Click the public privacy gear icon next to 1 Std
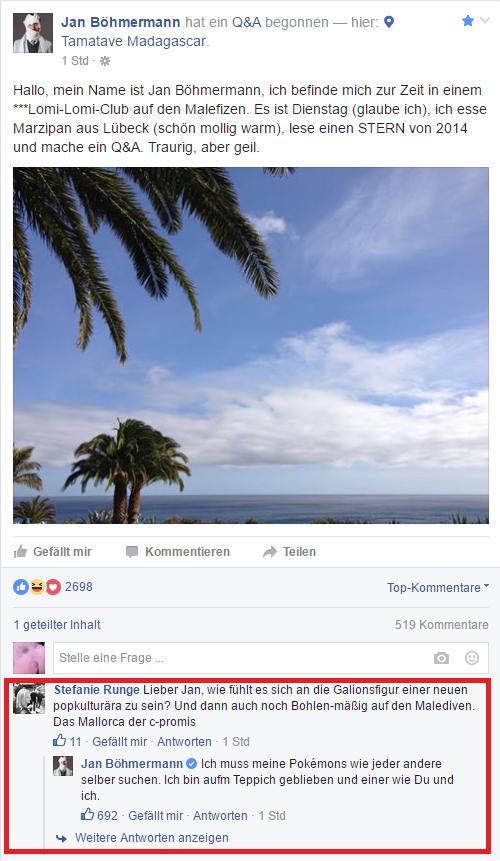The width and height of the screenshot is (500, 861). coord(105,61)
